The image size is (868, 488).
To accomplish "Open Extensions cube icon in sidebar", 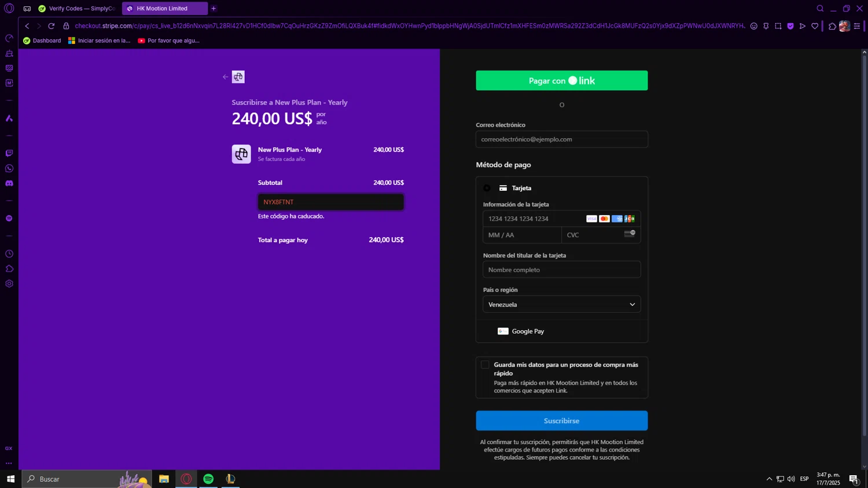I will [x=9, y=269].
